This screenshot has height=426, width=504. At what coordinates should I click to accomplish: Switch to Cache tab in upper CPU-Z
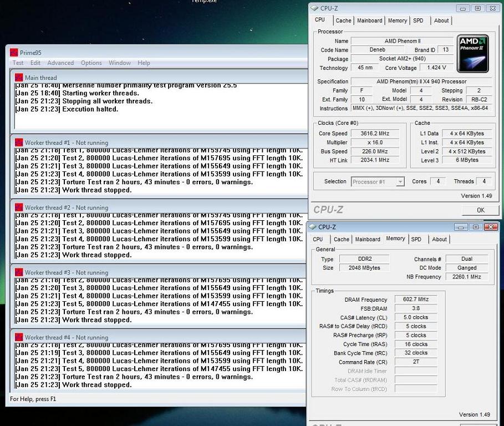(x=343, y=21)
